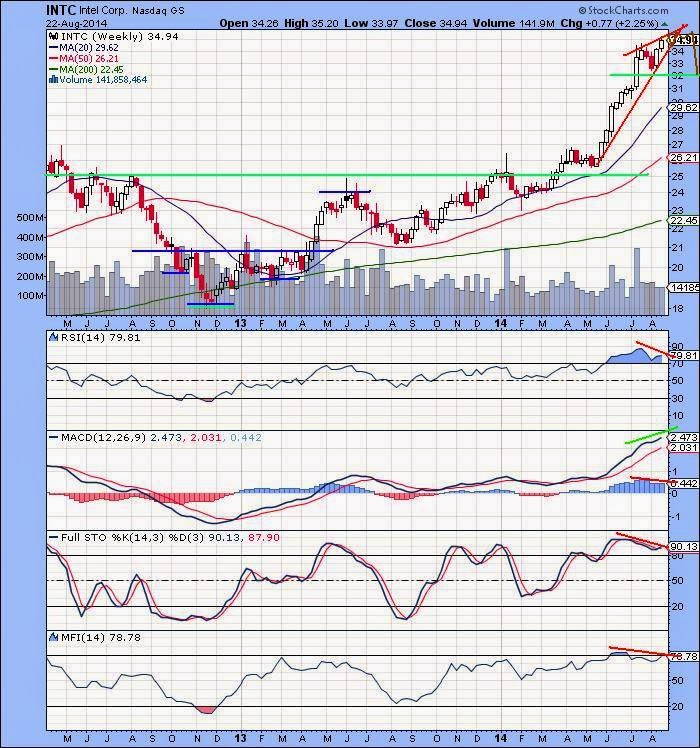The width and height of the screenshot is (700, 748).
Task: Click the 25 price level on right axis
Action: tap(678, 177)
